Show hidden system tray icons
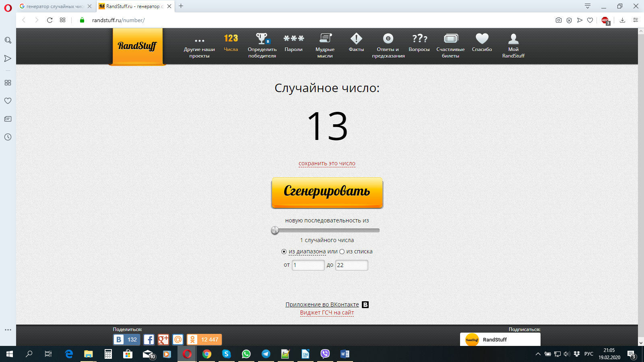 click(538, 354)
